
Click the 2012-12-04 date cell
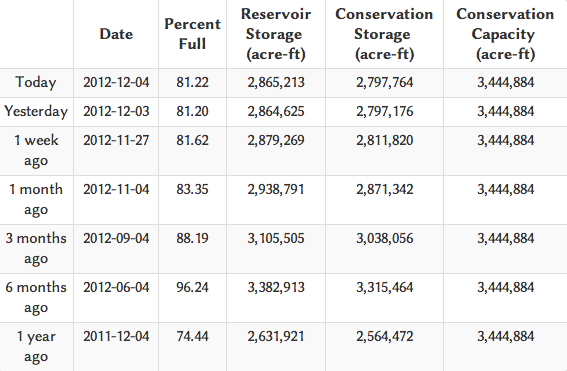(116, 82)
